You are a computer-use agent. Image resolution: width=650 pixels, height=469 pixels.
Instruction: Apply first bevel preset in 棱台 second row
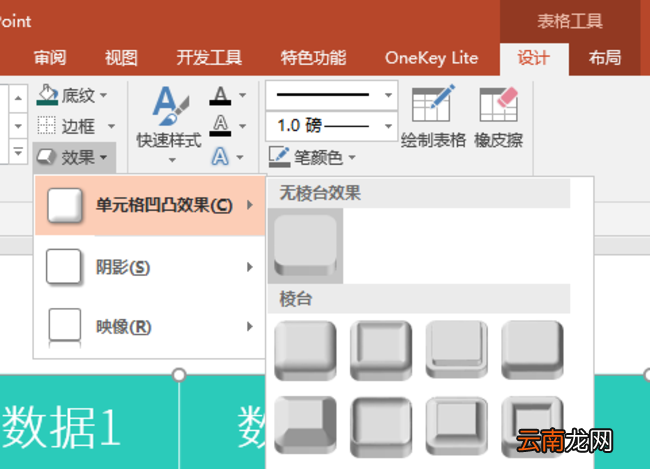click(306, 425)
